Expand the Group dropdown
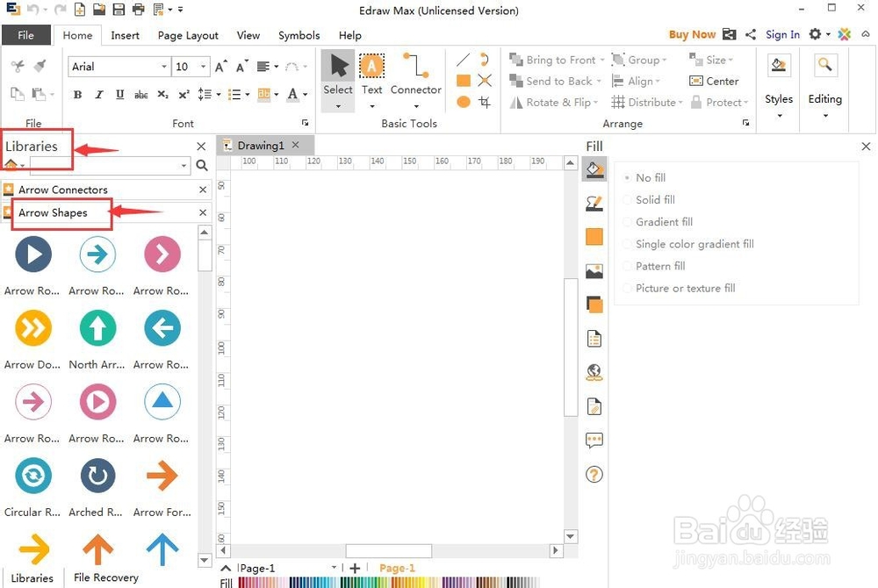 pyautogui.click(x=665, y=60)
